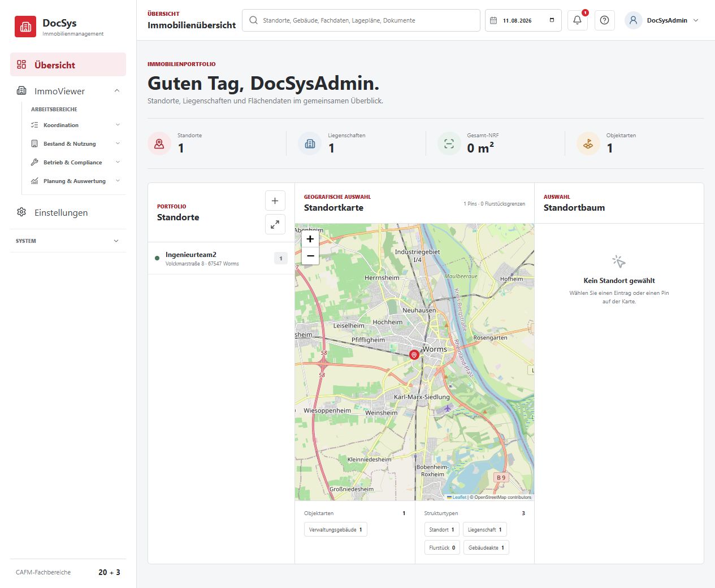Expand the Planung & Auswertung chevron
This screenshot has height=588, width=715.
(118, 181)
